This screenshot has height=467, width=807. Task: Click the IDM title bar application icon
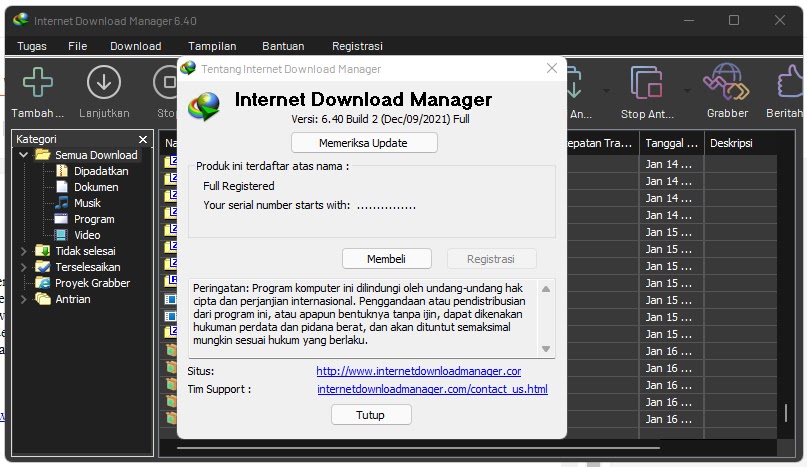point(21,20)
